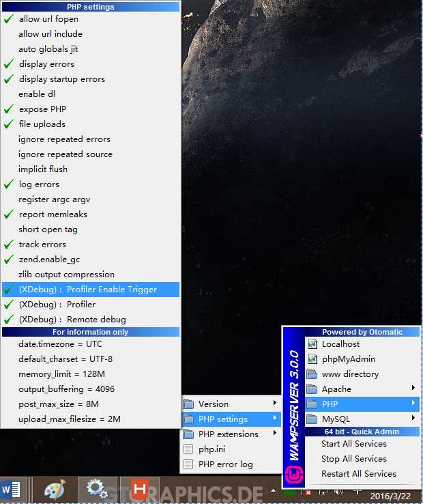423x504 pixels.
Task: Open Localhost from Wampserver menu
Action: tap(362, 344)
